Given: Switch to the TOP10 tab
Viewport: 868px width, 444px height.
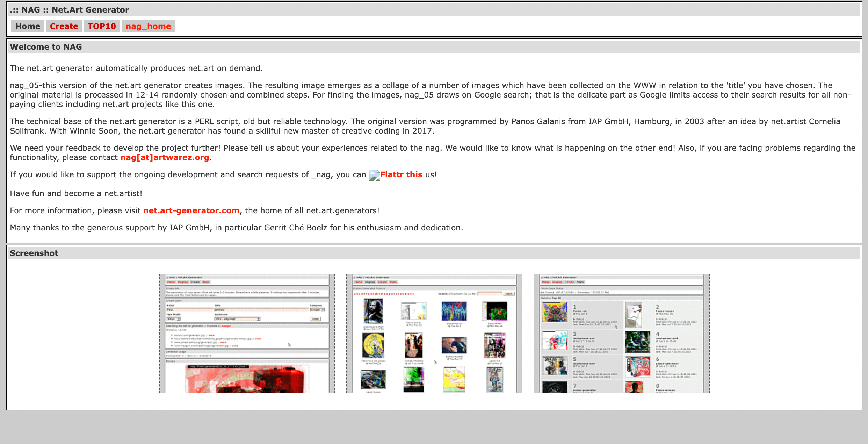Looking at the screenshot, I should [102, 26].
